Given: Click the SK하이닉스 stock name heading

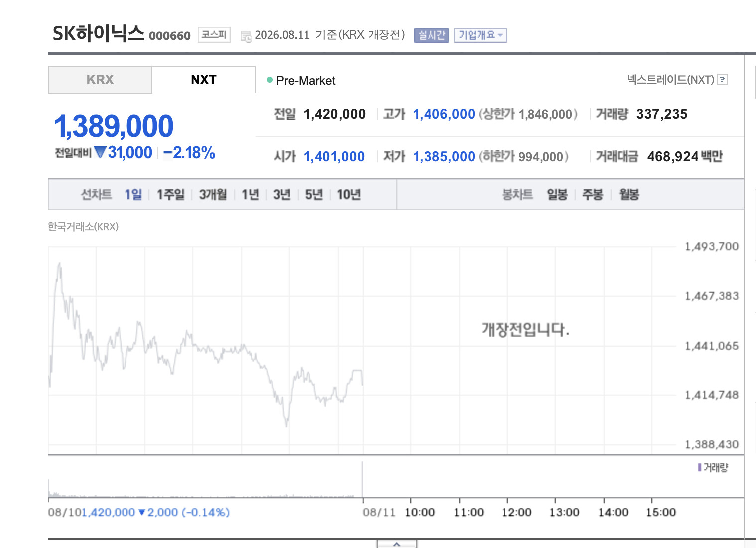Looking at the screenshot, I should point(99,33).
